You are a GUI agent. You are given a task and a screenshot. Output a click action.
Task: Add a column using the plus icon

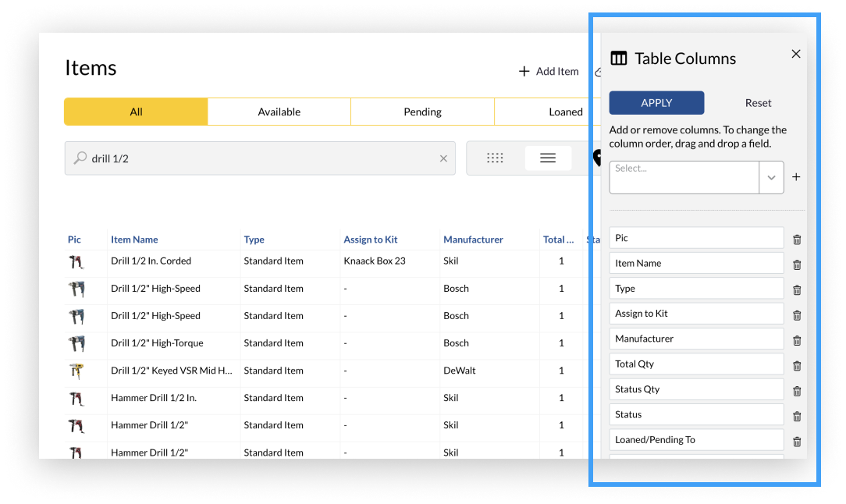(796, 176)
